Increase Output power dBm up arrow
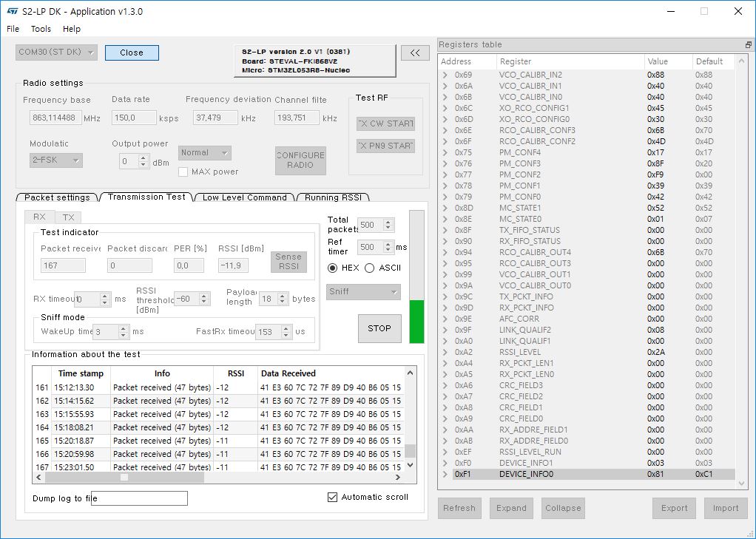 coord(144,158)
